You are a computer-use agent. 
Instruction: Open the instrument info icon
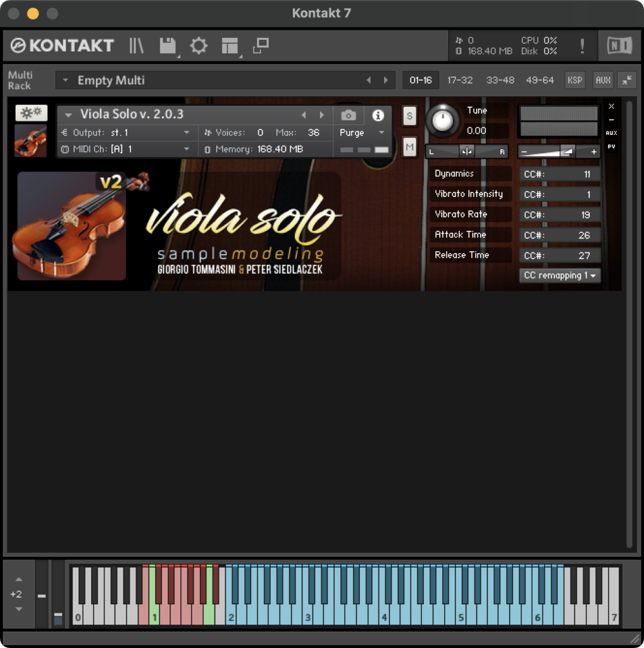coord(378,115)
